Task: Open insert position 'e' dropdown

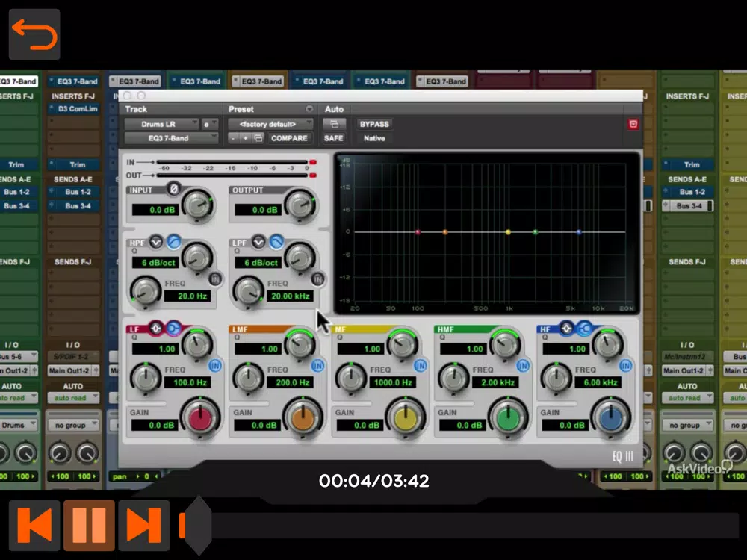Action: tap(210, 124)
